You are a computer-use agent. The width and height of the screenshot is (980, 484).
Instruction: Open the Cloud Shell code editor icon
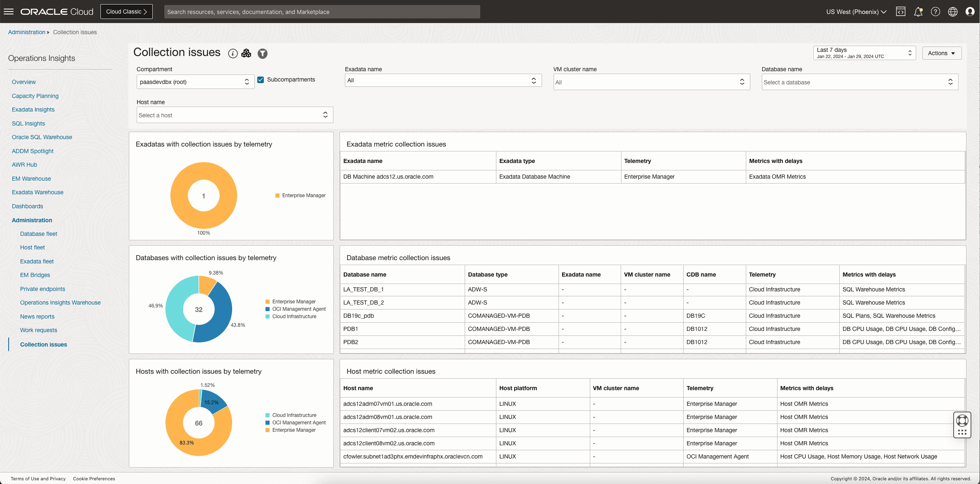coord(901,12)
